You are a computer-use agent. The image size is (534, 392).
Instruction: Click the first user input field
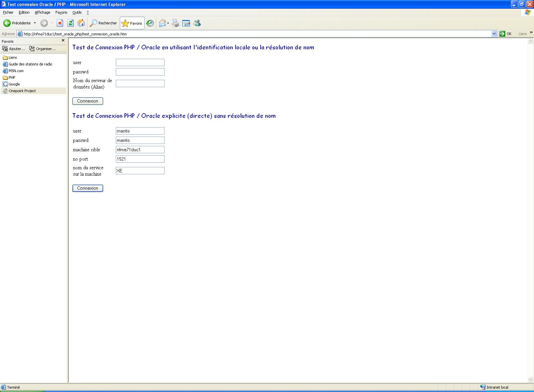[140, 62]
